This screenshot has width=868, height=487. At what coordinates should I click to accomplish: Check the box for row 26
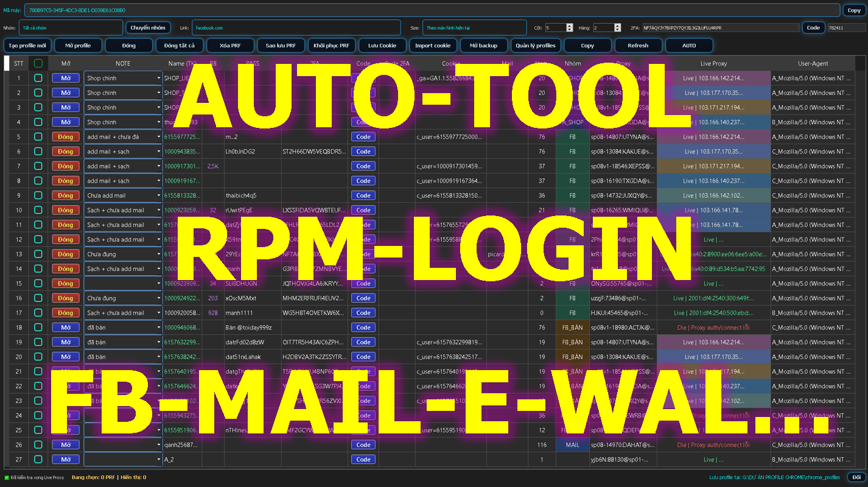click(38, 444)
